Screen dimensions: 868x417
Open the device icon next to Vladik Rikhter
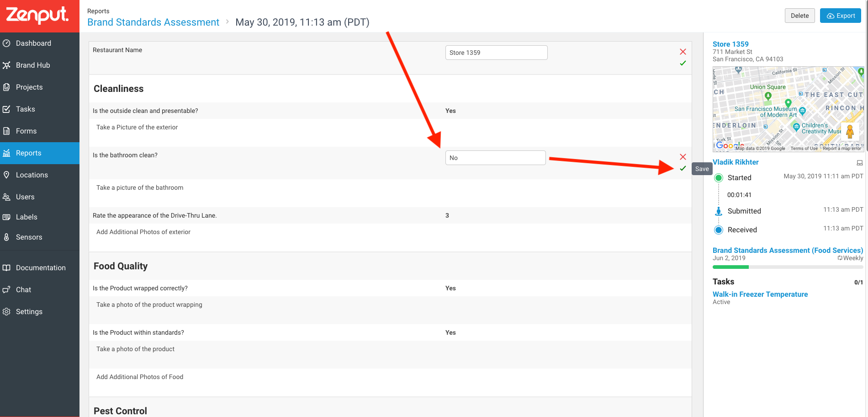click(859, 163)
